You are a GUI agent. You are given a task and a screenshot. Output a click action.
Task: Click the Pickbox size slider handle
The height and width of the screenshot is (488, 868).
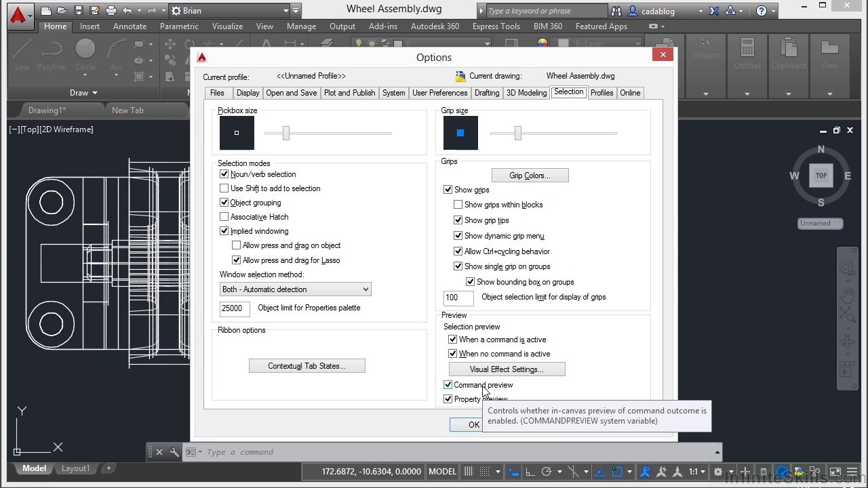(286, 134)
